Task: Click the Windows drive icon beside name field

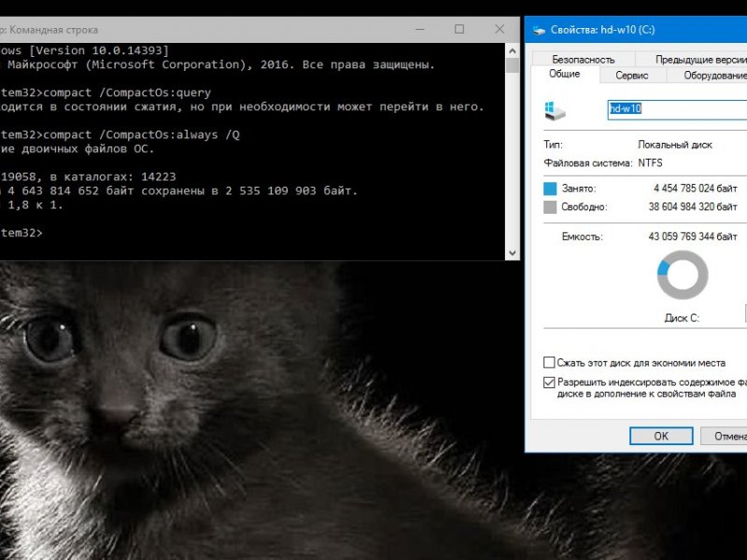Action: point(555,110)
